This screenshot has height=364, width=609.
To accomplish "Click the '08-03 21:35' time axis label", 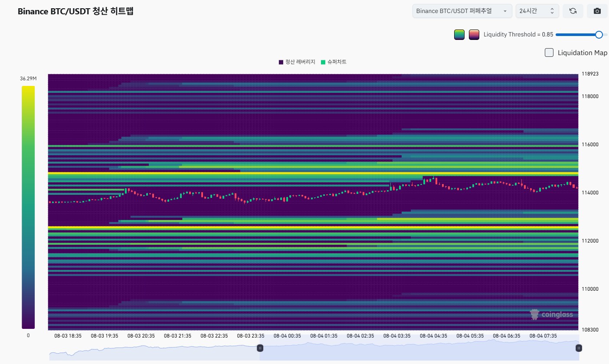I will point(177,336).
